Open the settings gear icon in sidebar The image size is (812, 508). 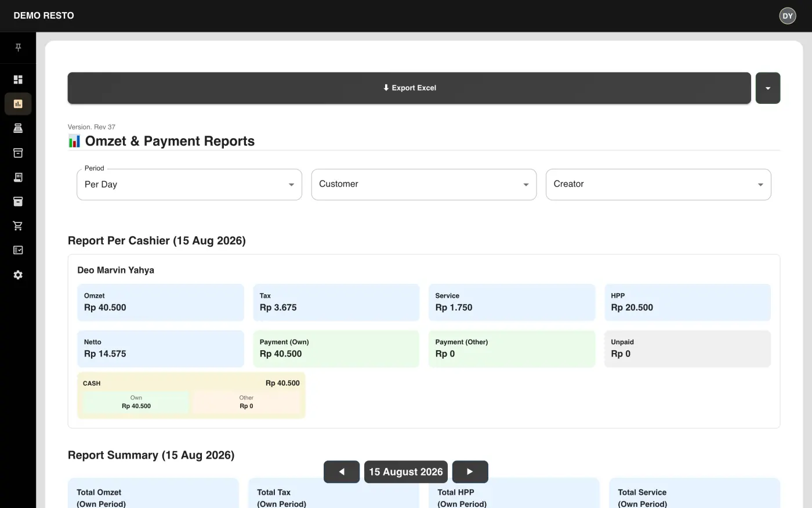(18, 275)
